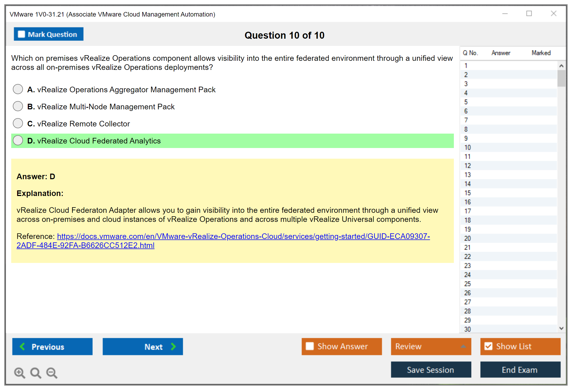The image size is (574, 392).
Task: Jump to question 15 in list
Action: tap(468, 193)
